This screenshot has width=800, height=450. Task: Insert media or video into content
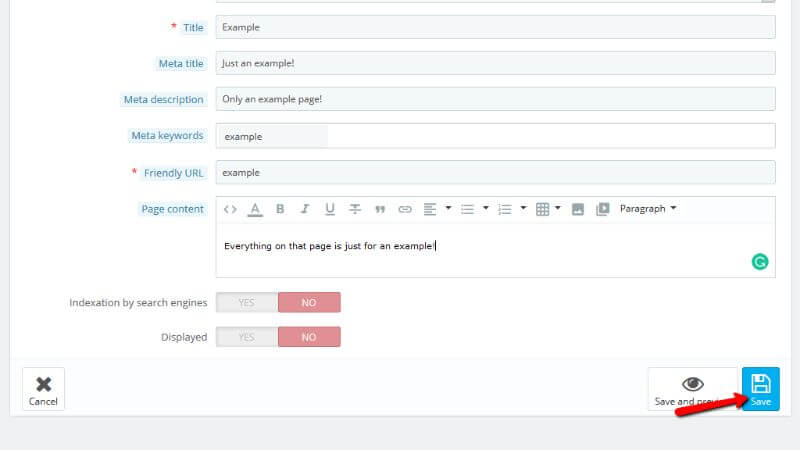click(603, 209)
